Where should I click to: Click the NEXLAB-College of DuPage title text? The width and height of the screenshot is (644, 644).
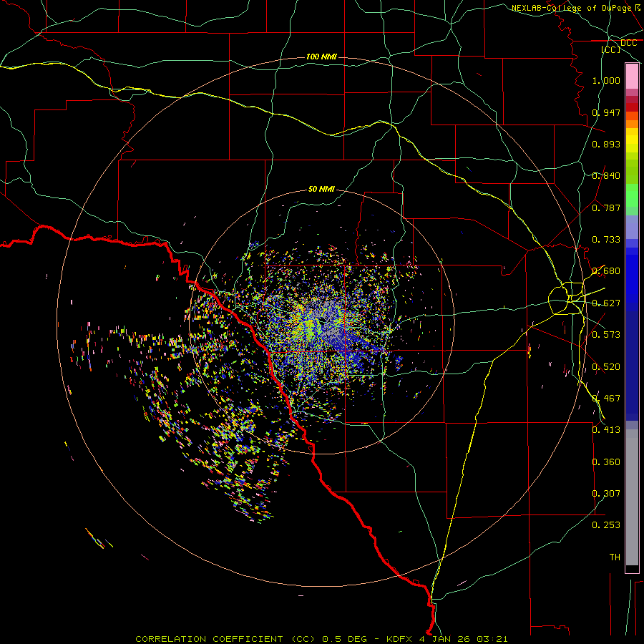point(571,8)
